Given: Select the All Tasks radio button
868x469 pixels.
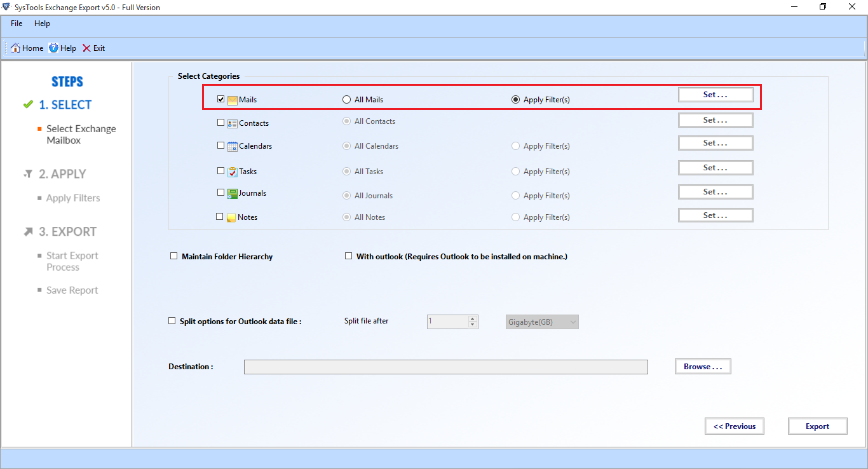Looking at the screenshot, I should click(346, 172).
